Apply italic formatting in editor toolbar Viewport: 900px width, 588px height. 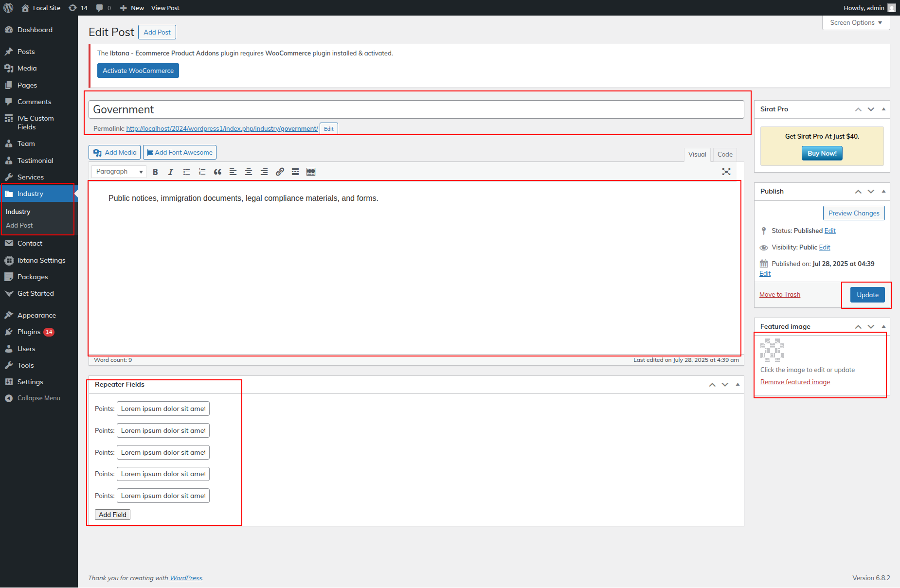pyautogui.click(x=171, y=172)
